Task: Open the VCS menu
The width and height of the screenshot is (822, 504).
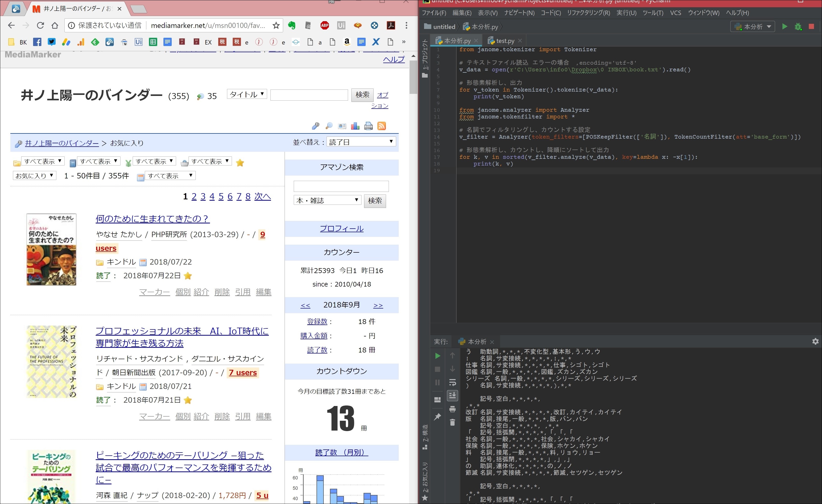Action: tap(676, 13)
